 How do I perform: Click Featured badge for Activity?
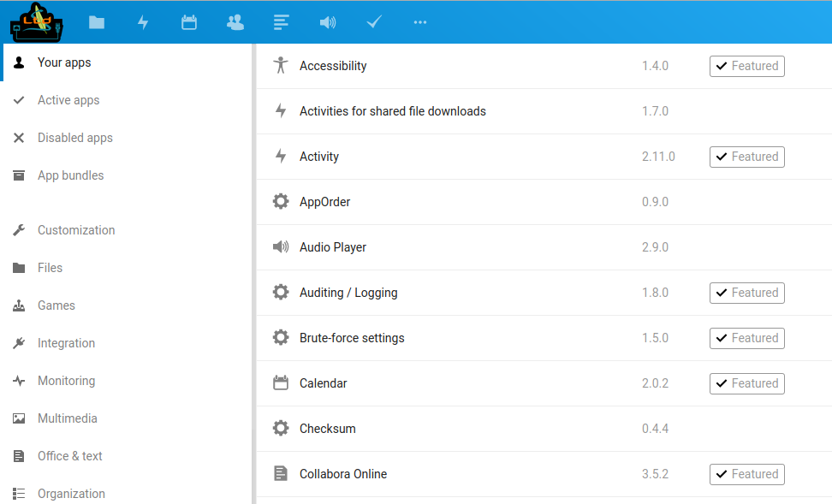click(747, 157)
